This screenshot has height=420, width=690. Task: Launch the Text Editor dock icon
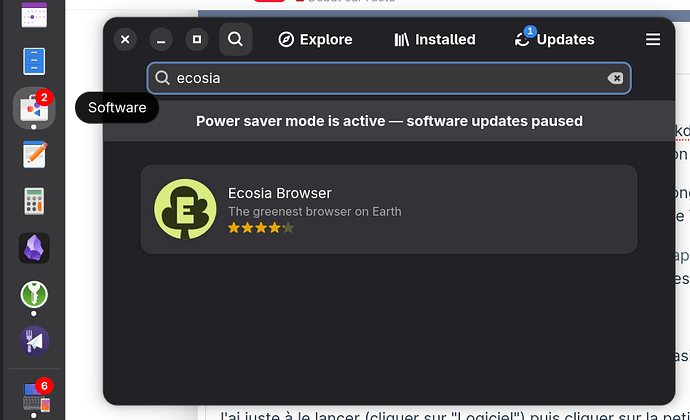click(x=34, y=155)
